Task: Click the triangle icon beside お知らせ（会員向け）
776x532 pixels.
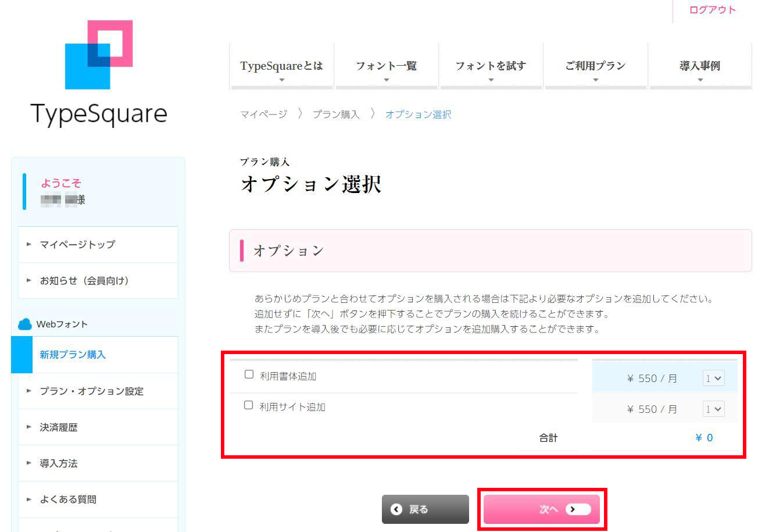Action: point(28,280)
